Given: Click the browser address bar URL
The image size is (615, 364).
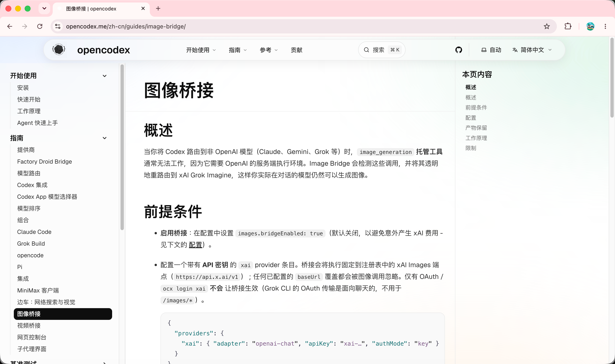Looking at the screenshot, I should coord(126,26).
